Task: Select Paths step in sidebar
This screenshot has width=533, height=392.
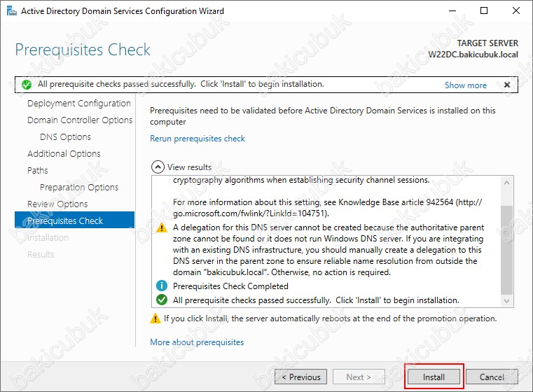Action: click(37, 171)
